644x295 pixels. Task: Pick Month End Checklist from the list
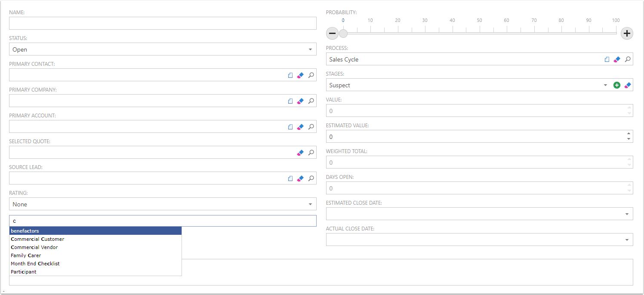pos(35,264)
